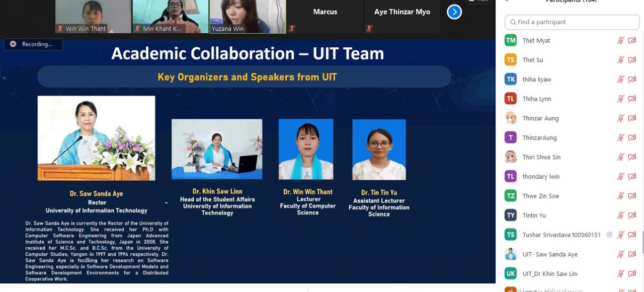
Task: Click the recording indicator icon beside Tushar Srivastava
Action: coord(609,235)
